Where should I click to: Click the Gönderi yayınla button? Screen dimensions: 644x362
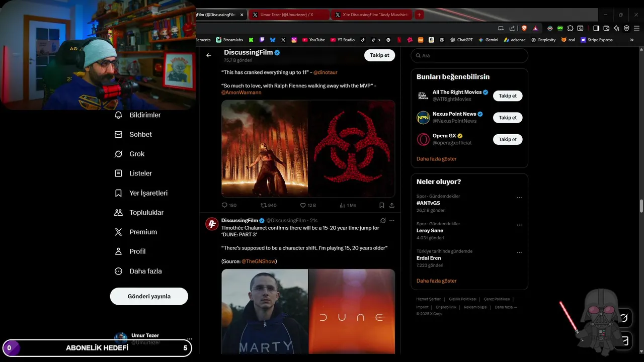(x=149, y=296)
